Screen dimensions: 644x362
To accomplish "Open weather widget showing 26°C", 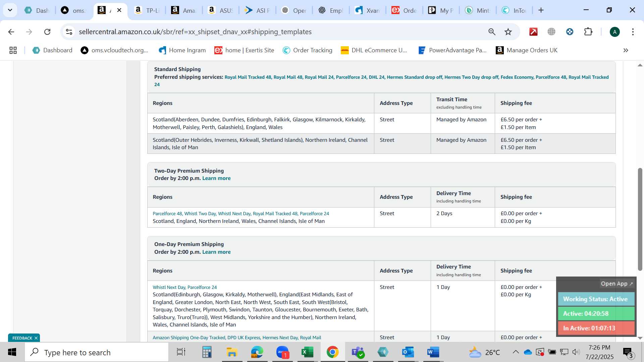I will 484,352.
